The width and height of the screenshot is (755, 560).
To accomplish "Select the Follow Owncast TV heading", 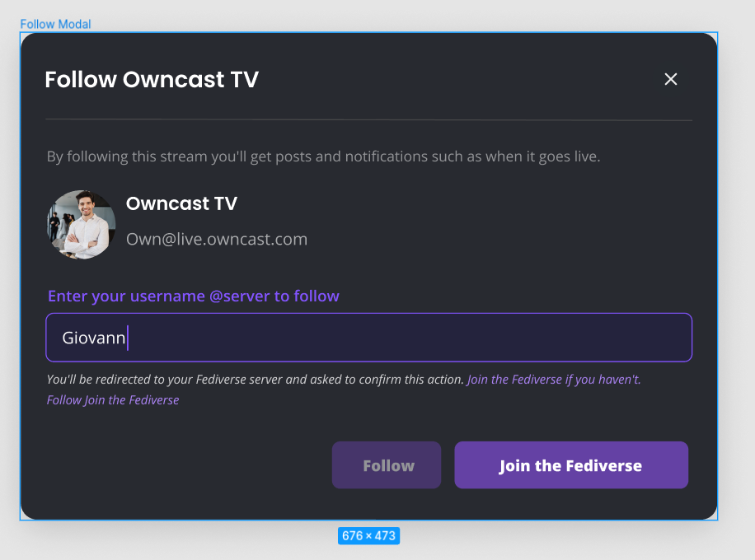I will [152, 80].
